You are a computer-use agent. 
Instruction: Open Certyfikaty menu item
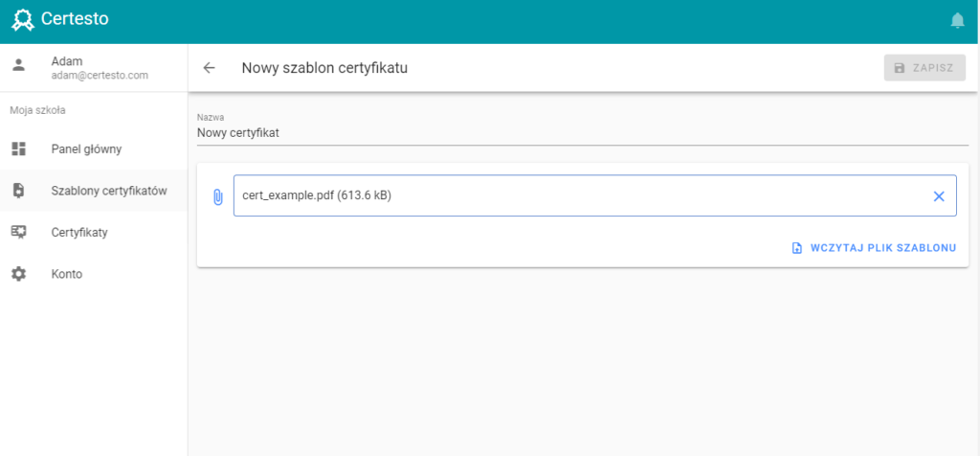point(94,232)
